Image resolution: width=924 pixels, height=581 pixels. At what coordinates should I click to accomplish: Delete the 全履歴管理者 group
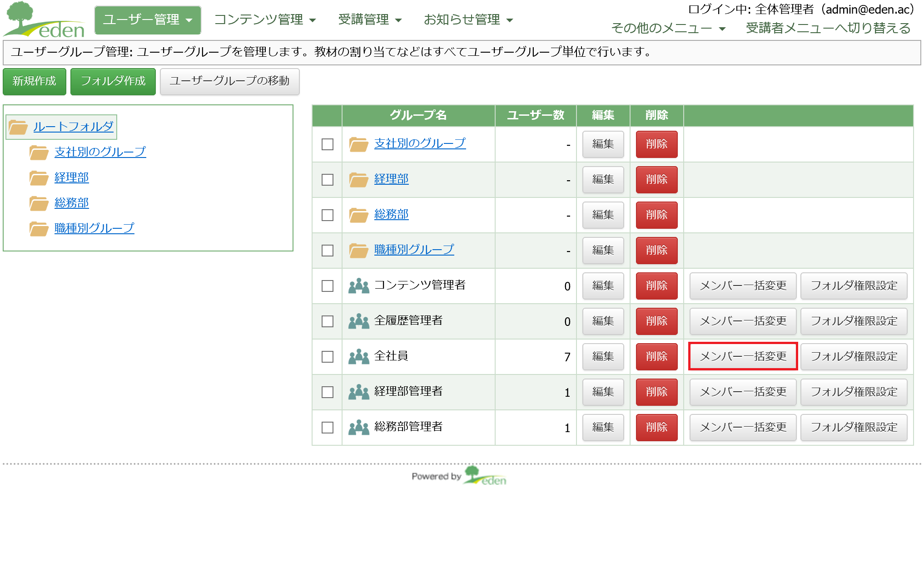coord(656,321)
